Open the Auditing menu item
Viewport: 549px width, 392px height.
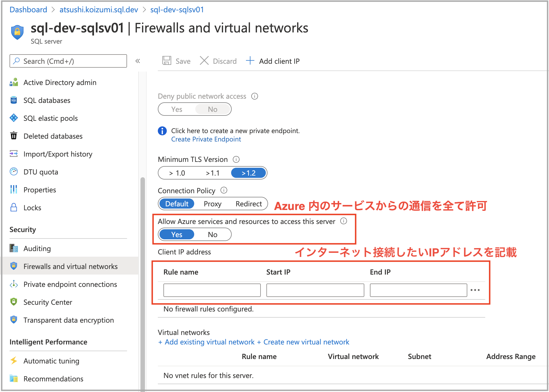point(37,249)
